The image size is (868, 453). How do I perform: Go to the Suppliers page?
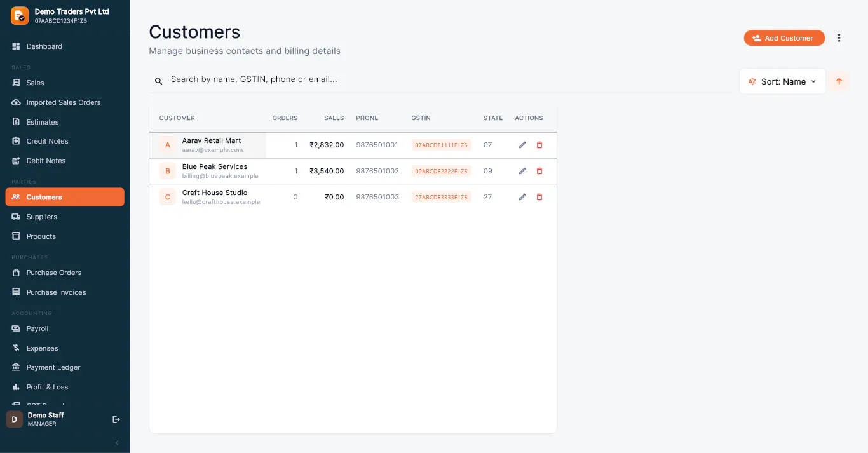coord(65,217)
